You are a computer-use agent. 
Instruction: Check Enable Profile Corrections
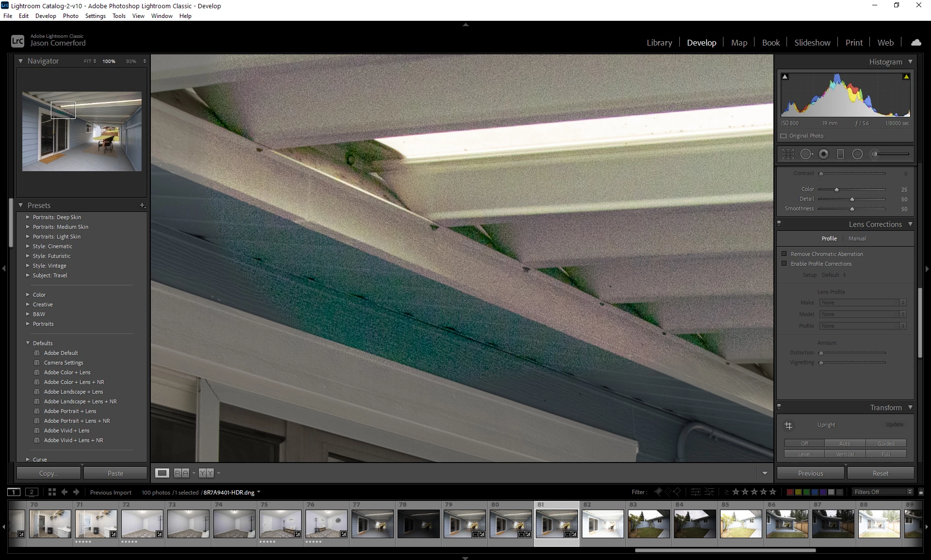coord(784,263)
